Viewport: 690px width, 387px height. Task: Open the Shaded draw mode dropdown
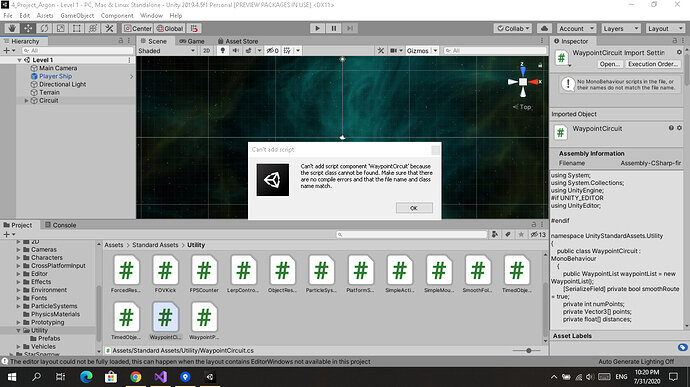[x=166, y=51]
